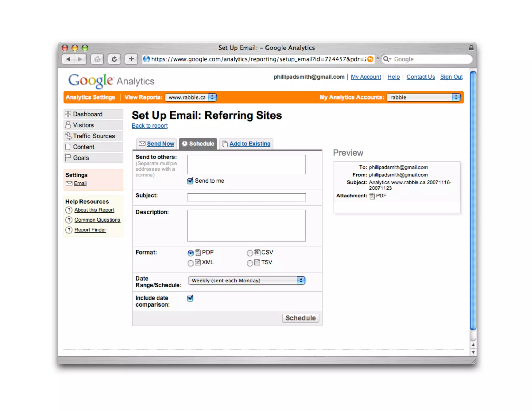Click the XML file icon in Format options

click(198, 262)
